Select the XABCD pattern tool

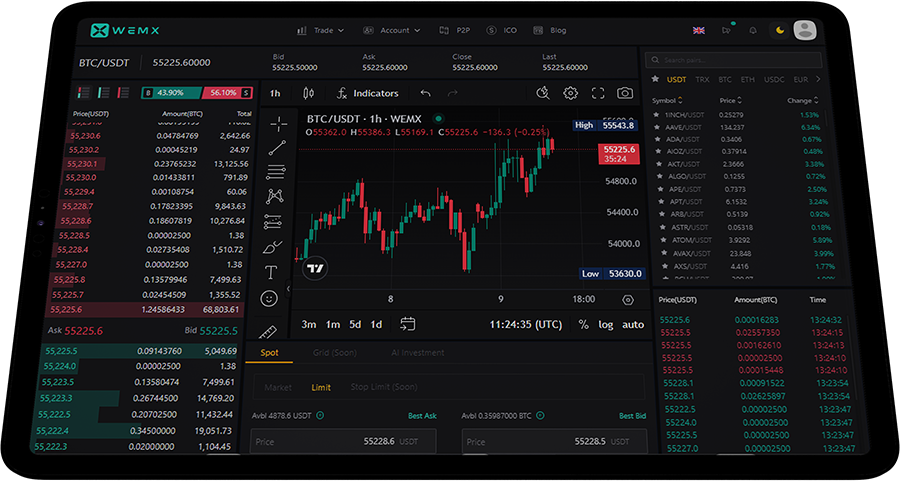pyautogui.click(x=274, y=196)
